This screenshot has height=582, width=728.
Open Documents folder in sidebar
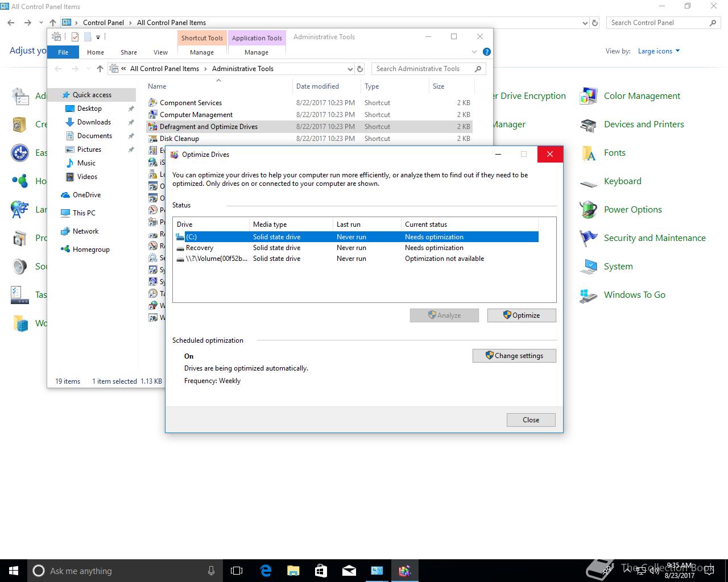click(94, 136)
